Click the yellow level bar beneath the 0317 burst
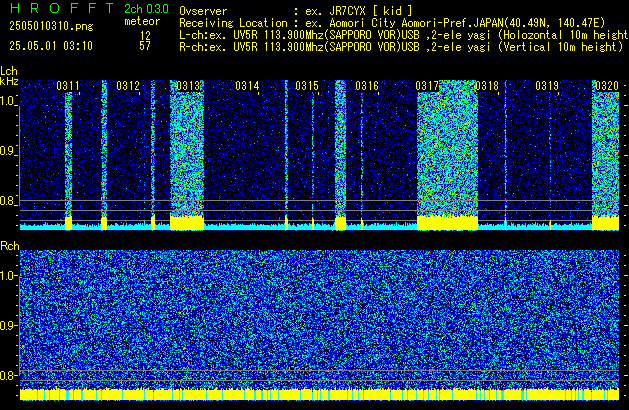The width and height of the screenshot is (629, 410). point(447,223)
